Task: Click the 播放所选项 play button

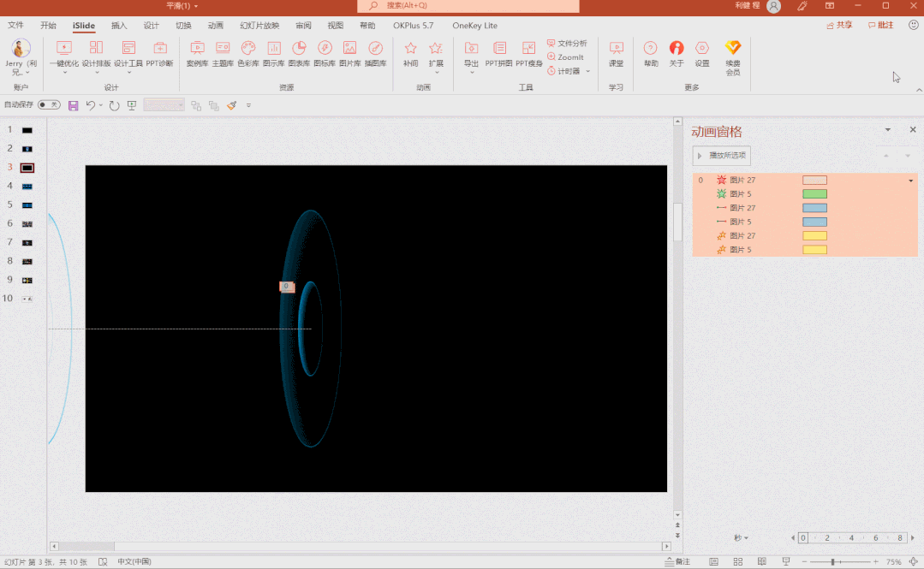Action: click(721, 156)
